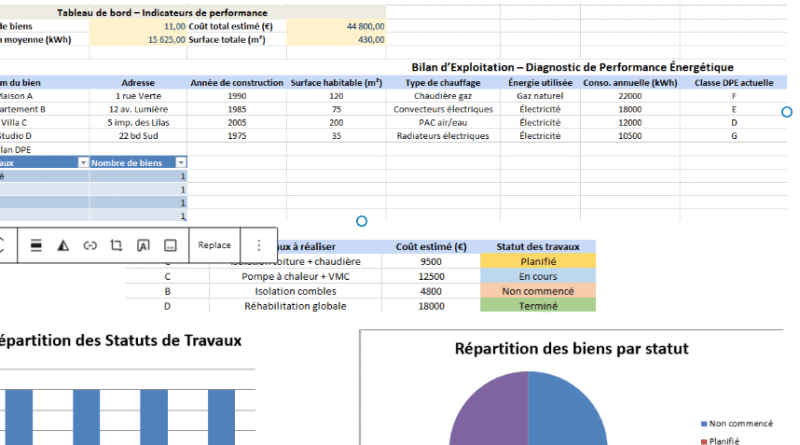This screenshot has width=800, height=445.
Task: Click the Tableau de bord title cell
Action: [162, 13]
